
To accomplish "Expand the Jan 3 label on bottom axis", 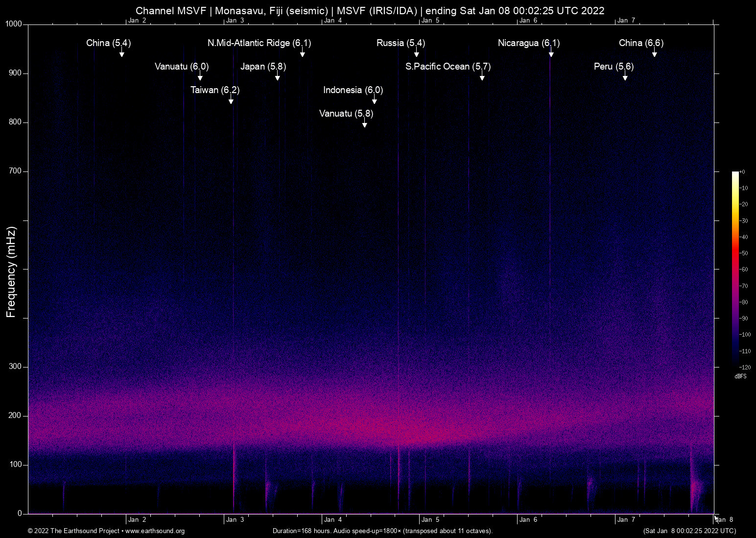I will click(236, 519).
